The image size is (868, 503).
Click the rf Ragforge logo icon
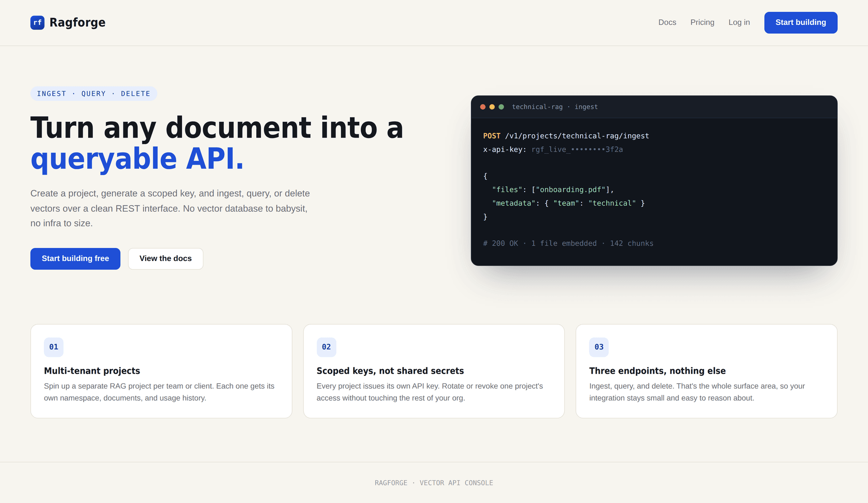click(38, 23)
